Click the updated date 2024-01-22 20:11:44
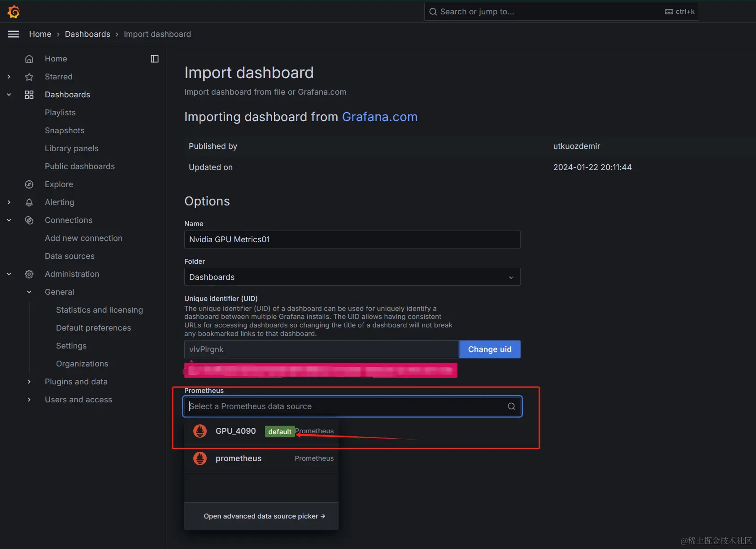This screenshot has width=756, height=549. click(592, 167)
